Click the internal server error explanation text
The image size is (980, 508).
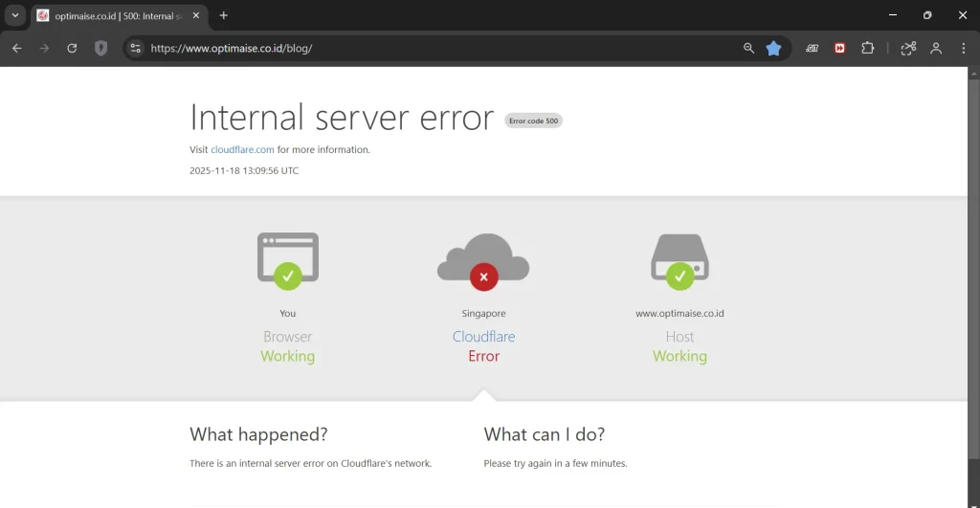point(311,464)
